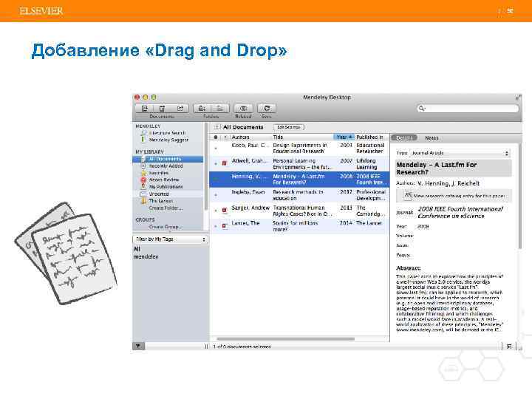Viewport: 532px width, 399px height.
Task: Click the Sync toolbar icon
Action: pyautogui.click(x=267, y=108)
